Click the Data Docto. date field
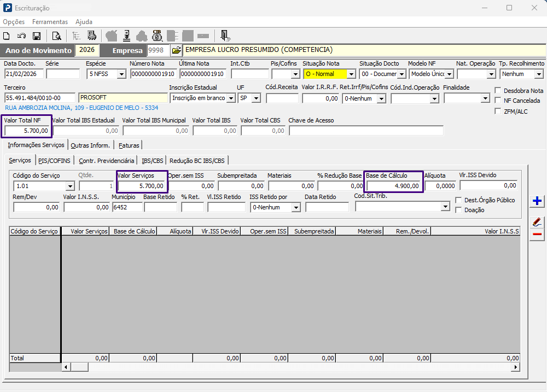 click(24, 74)
